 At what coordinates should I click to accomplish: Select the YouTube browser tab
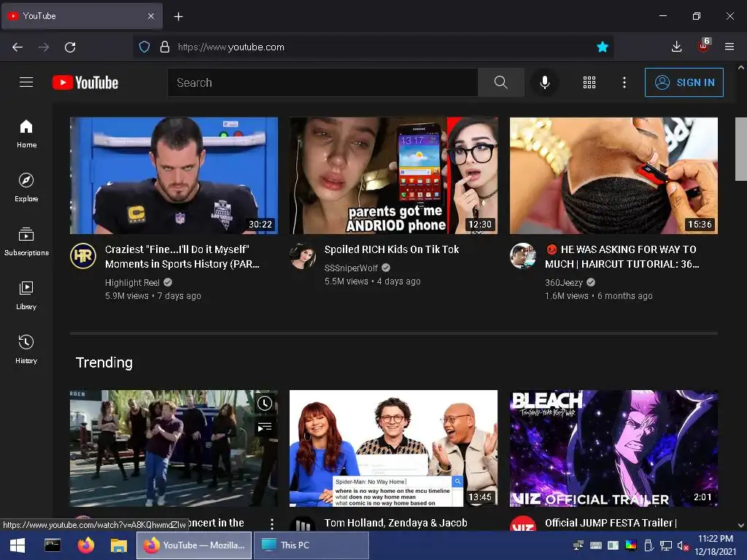[82, 16]
